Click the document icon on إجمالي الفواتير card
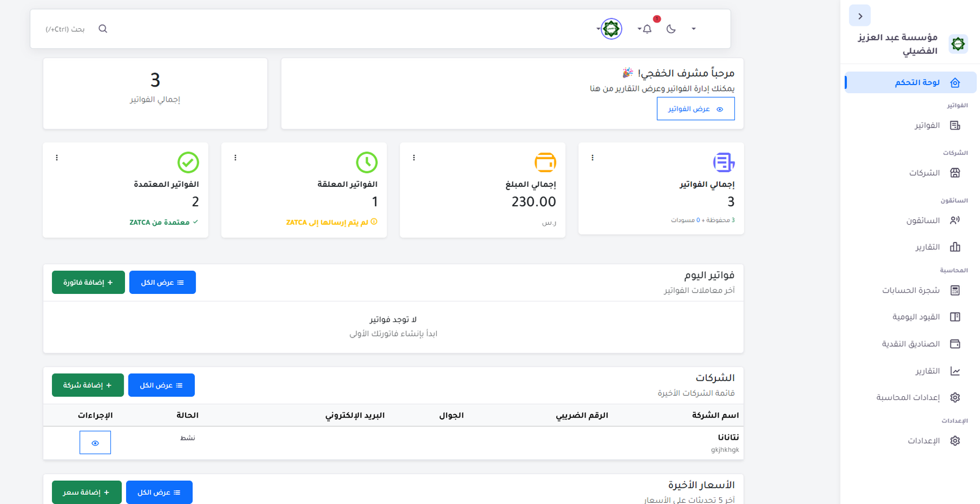The width and height of the screenshot is (980, 504). [723, 162]
